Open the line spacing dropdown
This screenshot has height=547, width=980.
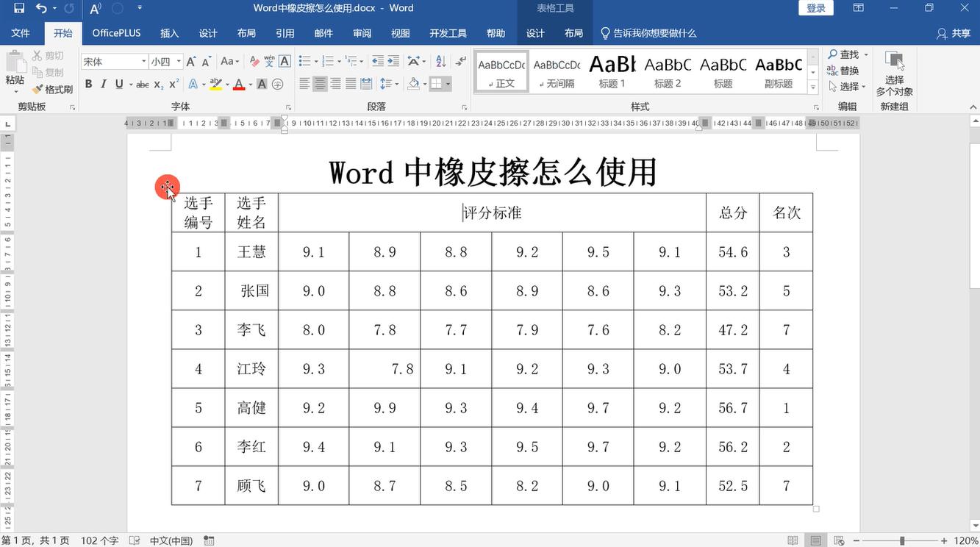[390, 85]
